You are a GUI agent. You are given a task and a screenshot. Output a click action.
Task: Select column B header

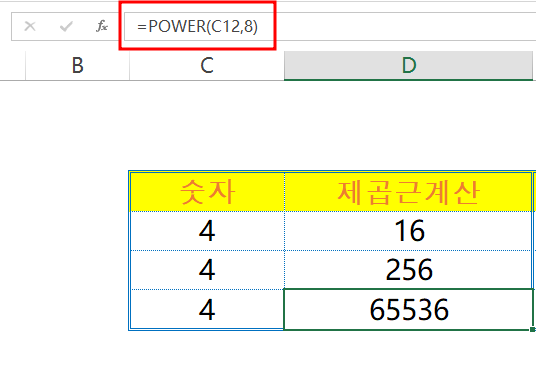78,66
